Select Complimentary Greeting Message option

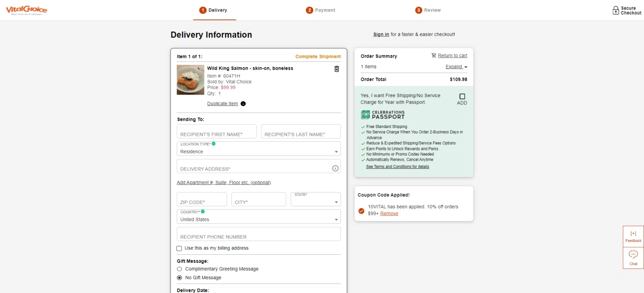pos(179,269)
